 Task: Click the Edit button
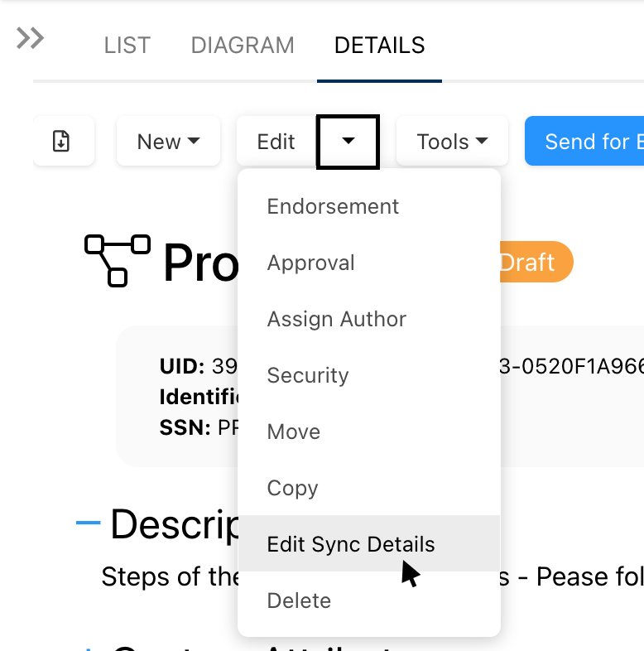tap(276, 142)
